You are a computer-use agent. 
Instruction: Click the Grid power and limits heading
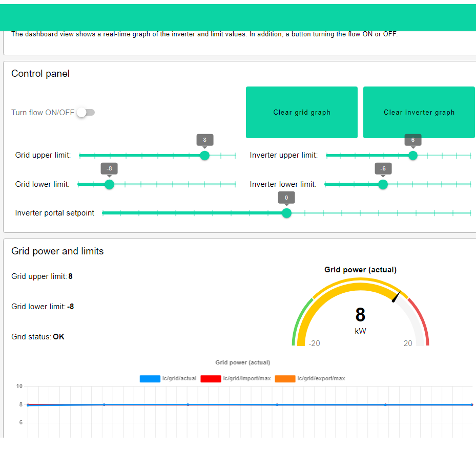coord(57,251)
